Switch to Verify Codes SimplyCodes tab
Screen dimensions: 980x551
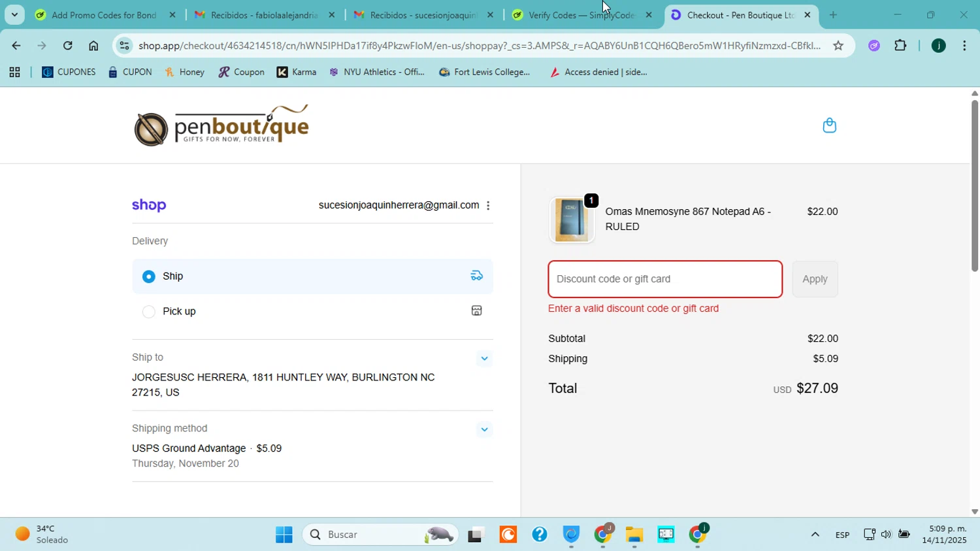[x=581, y=15]
